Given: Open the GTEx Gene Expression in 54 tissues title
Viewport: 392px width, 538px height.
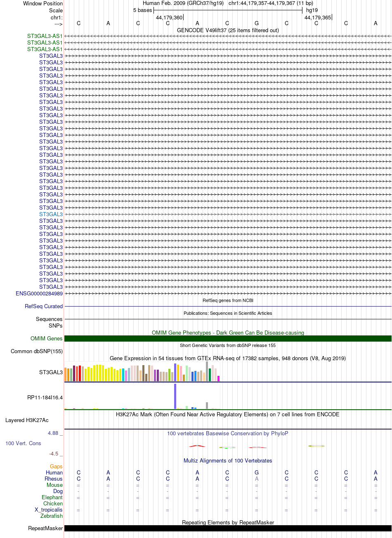Looking at the screenshot, I should 228,358.
